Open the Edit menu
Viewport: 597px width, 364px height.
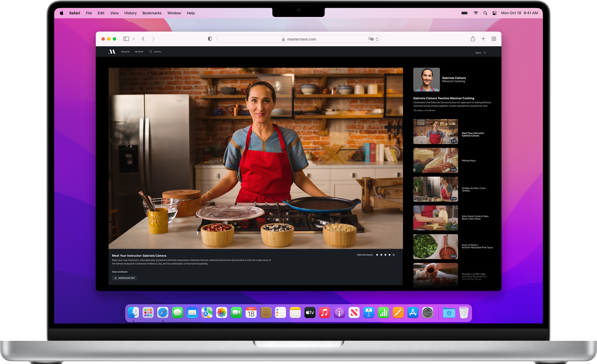click(x=101, y=13)
